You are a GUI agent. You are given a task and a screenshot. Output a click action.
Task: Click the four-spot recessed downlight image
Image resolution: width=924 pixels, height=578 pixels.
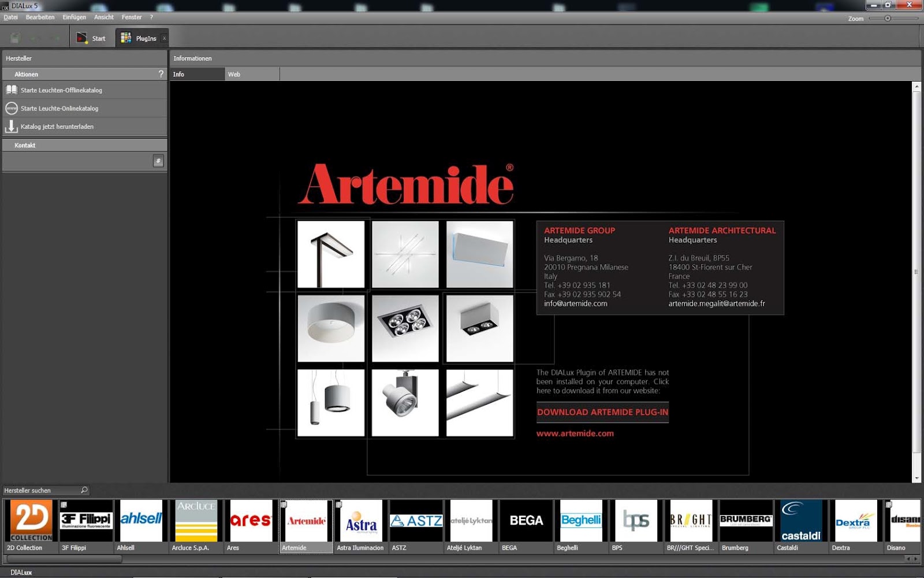pyautogui.click(x=405, y=328)
